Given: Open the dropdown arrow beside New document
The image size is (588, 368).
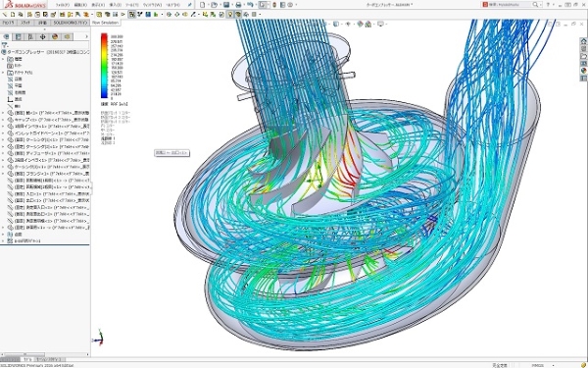Looking at the screenshot, I should tap(208, 5).
